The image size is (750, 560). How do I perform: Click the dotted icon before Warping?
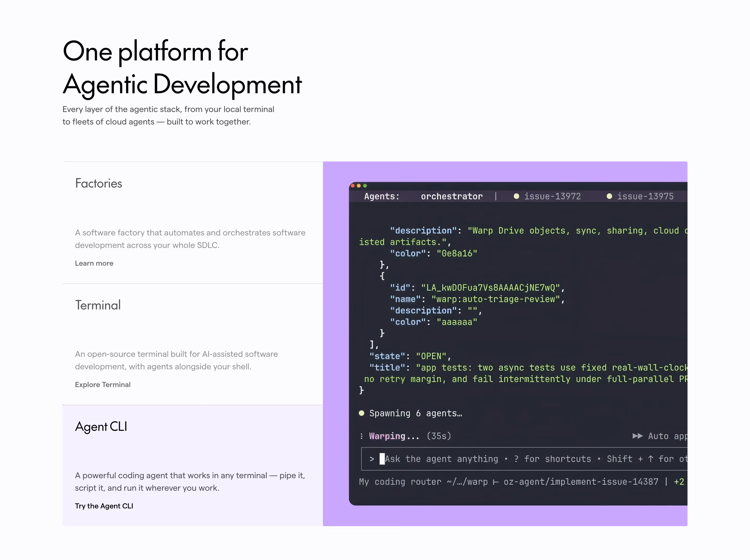(x=362, y=436)
